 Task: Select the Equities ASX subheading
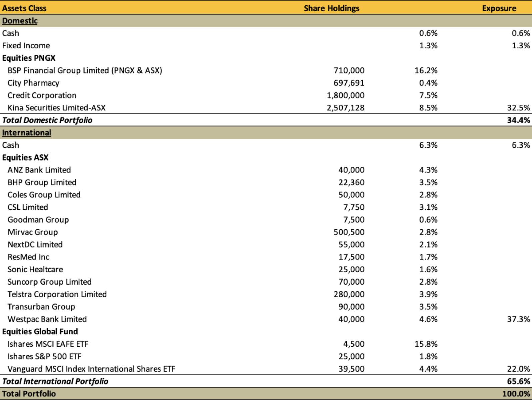(x=25, y=157)
